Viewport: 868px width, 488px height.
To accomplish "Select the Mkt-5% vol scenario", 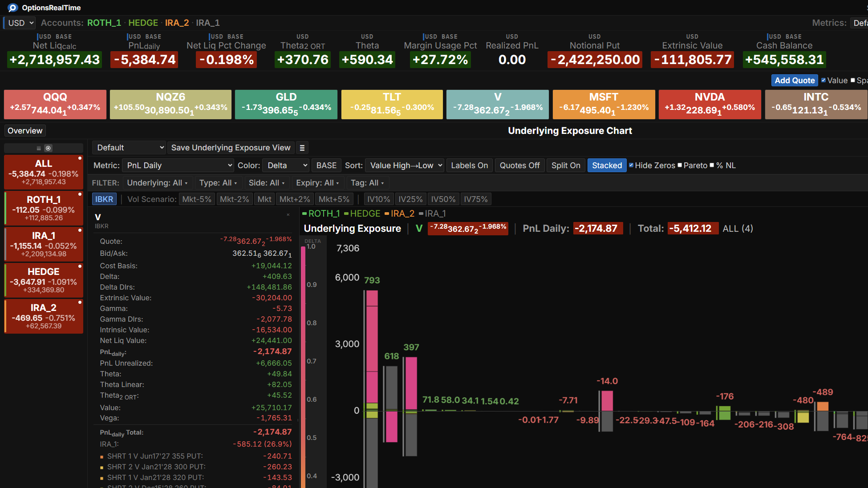I will point(197,199).
